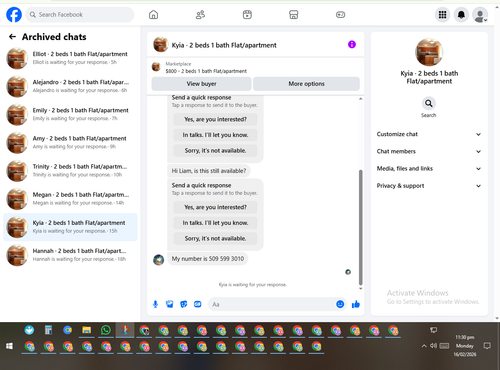
Task: Open the taskbar clock showing 11:30 pm
Action: [x=465, y=346]
